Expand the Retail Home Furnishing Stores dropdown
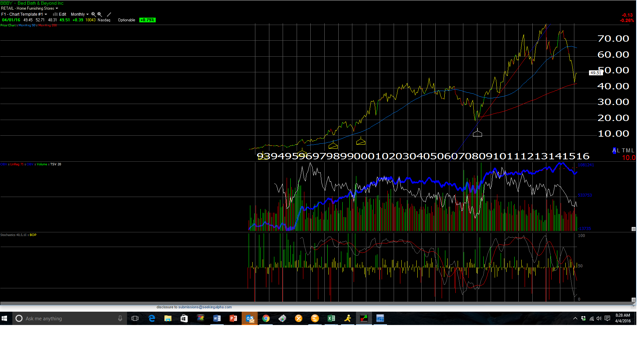Image resolution: width=640 pixels, height=360 pixels. tap(29, 8)
